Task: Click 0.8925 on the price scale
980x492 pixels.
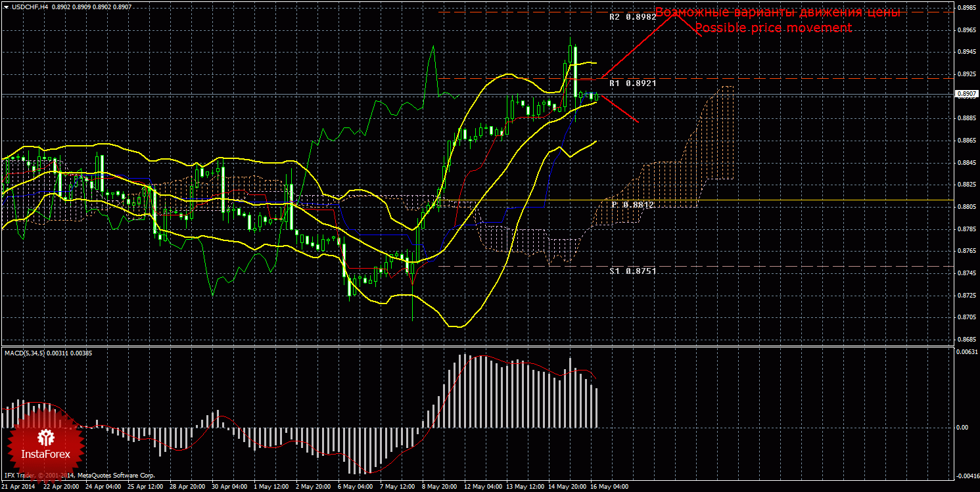Action: [x=966, y=74]
